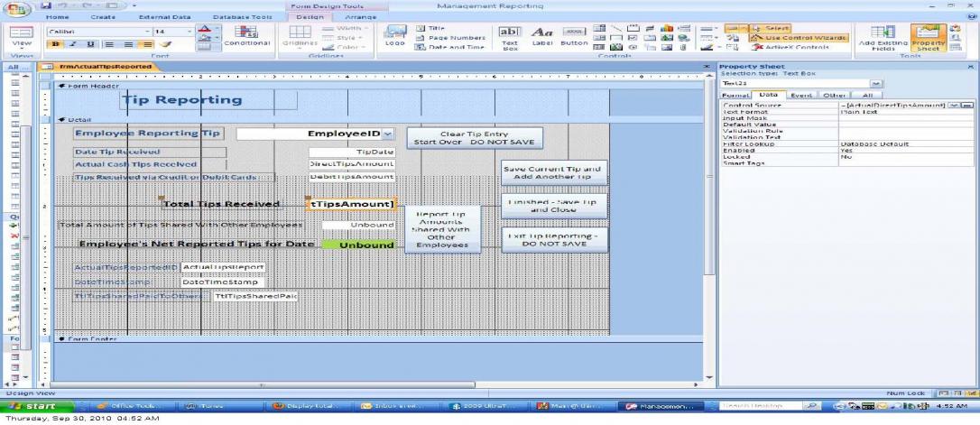The height and width of the screenshot is (425, 980).
Task: Center align text
Action: pos(128,44)
